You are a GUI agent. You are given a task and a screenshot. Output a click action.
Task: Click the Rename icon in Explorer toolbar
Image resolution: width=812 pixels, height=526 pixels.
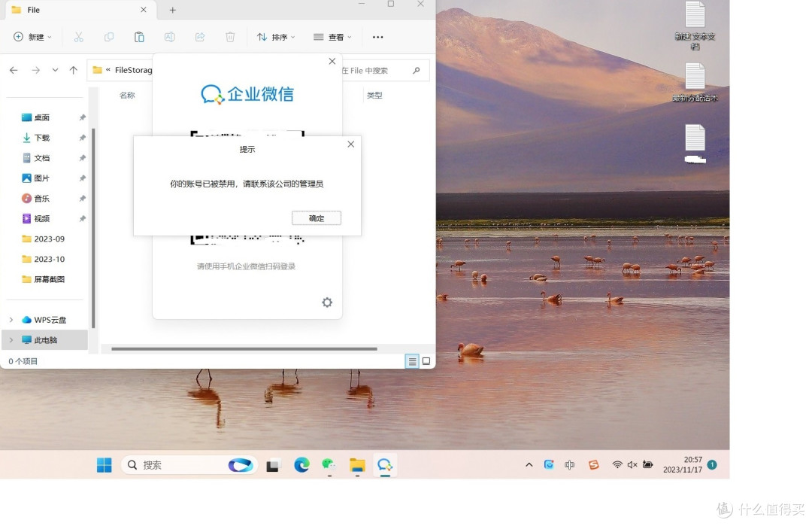(x=170, y=37)
